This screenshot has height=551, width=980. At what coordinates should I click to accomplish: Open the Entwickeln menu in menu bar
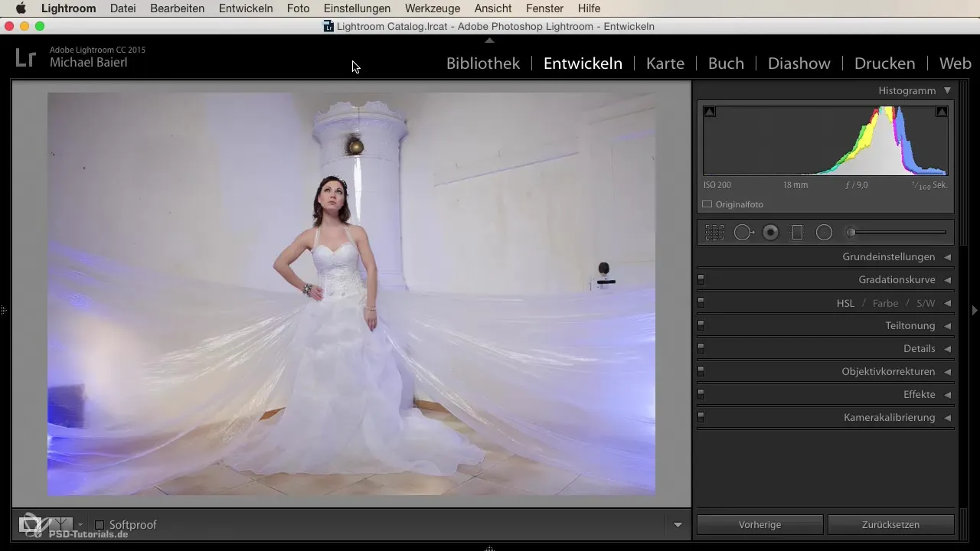coord(246,8)
